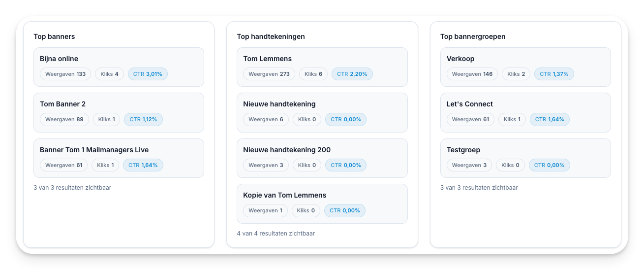Select the Tom Banner 2 title
This screenshot has width=644, height=270.
tap(62, 104)
